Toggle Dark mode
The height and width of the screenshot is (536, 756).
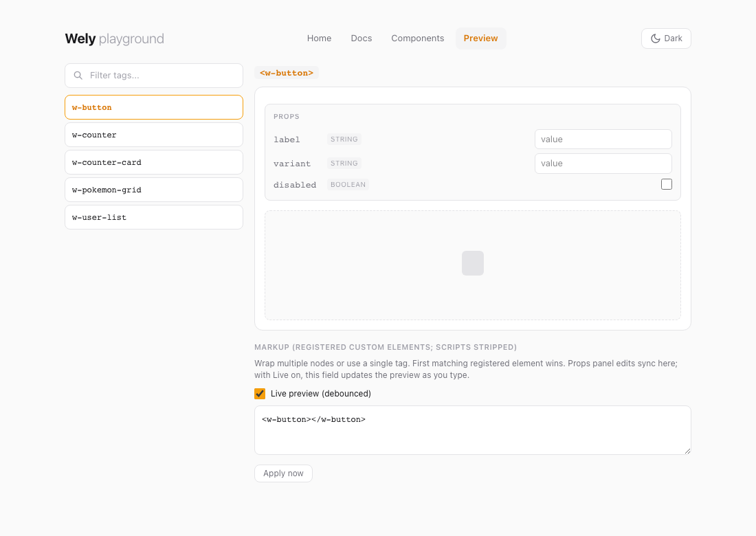[666, 38]
